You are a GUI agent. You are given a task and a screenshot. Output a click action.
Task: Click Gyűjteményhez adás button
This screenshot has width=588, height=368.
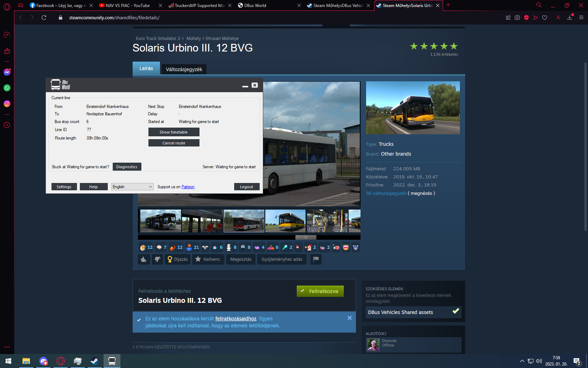[x=282, y=259]
